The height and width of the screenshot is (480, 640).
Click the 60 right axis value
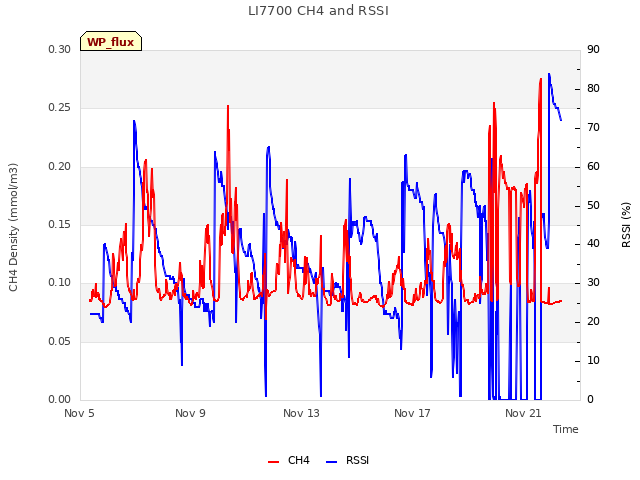593,167
